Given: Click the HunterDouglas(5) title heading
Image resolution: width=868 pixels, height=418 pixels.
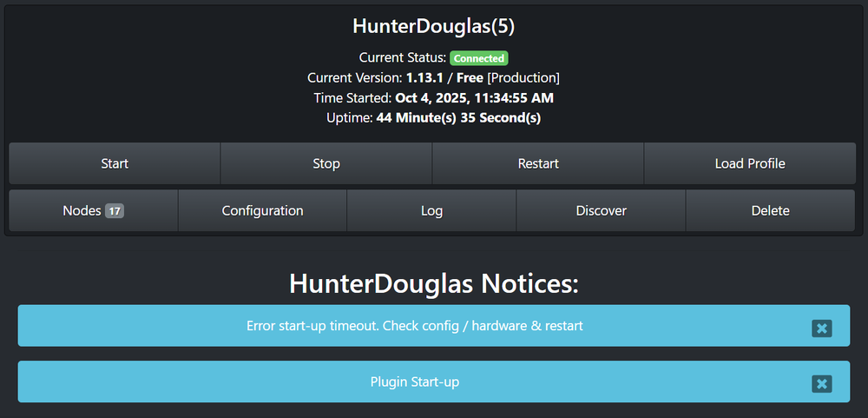Looking at the screenshot, I should (x=433, y=26).
